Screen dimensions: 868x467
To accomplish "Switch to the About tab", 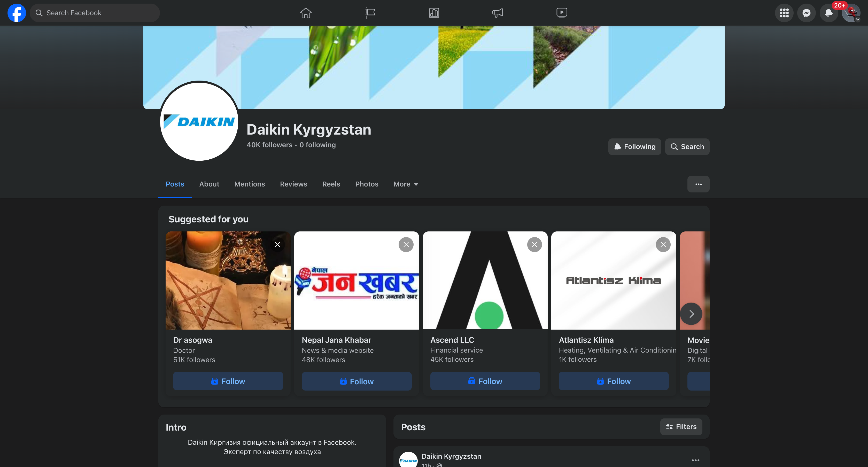I will (209, 184).
